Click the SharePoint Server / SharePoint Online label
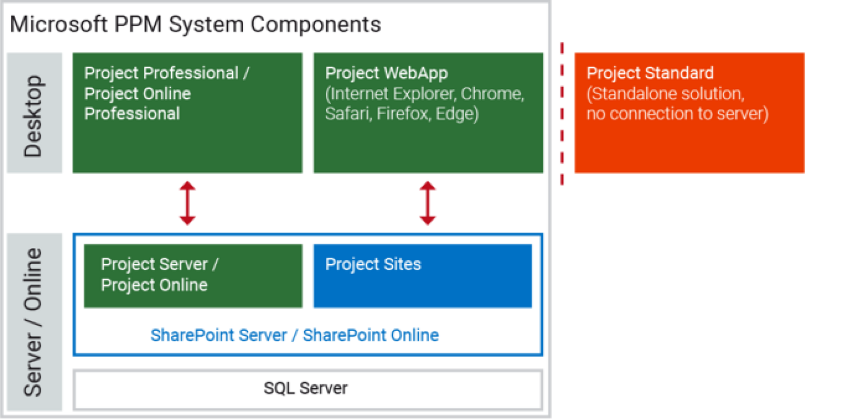 point(294,335)
